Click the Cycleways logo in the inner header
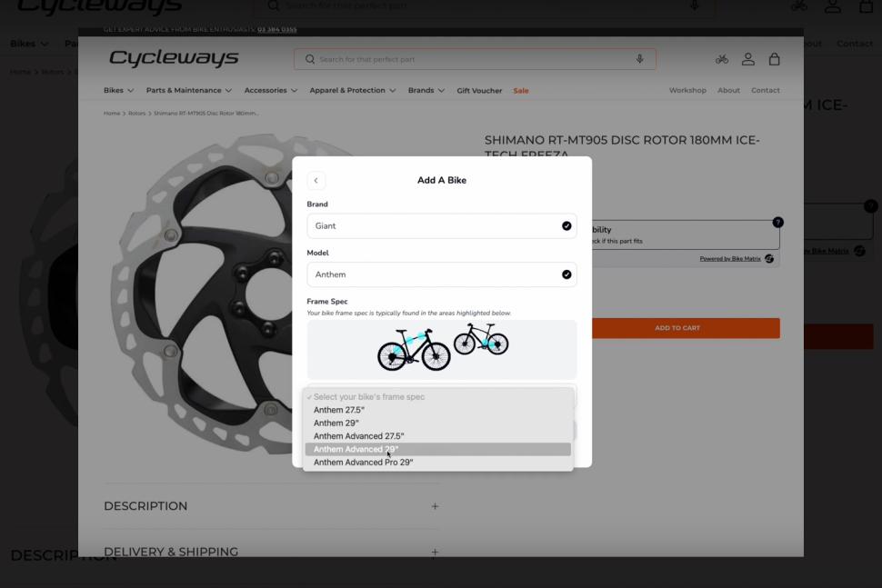 click(174, 58)
